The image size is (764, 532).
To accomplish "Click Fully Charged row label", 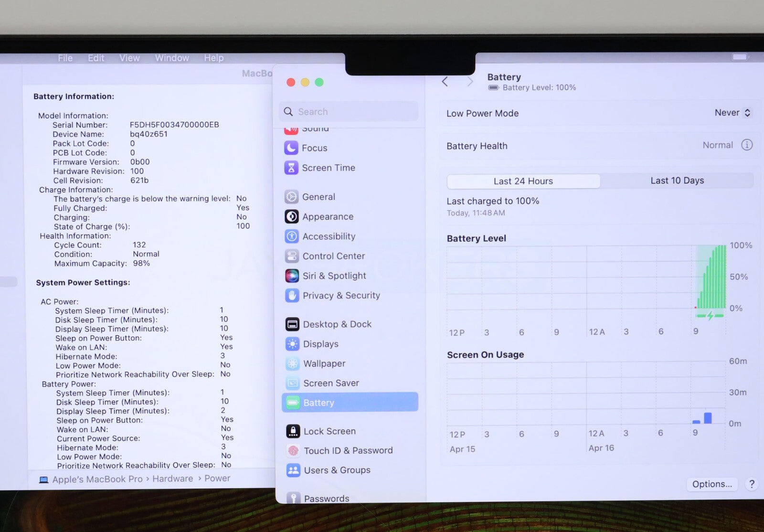I will click(80, 208).
